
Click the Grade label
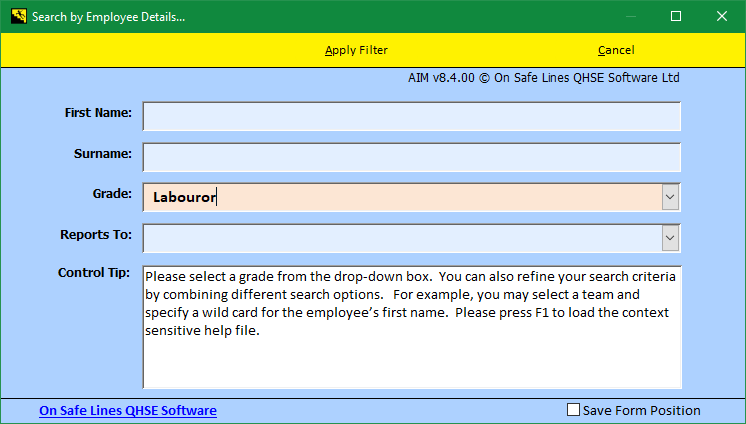click(112, 194)
